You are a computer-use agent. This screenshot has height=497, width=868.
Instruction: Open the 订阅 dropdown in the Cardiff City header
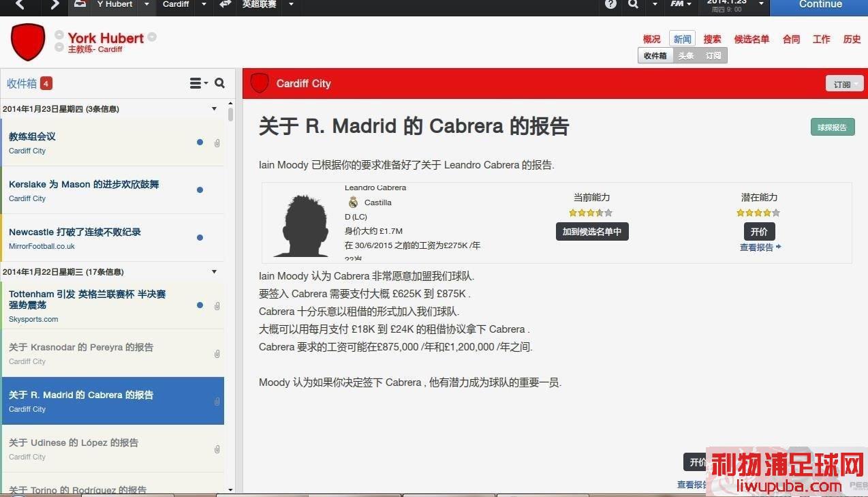point(844,84)
